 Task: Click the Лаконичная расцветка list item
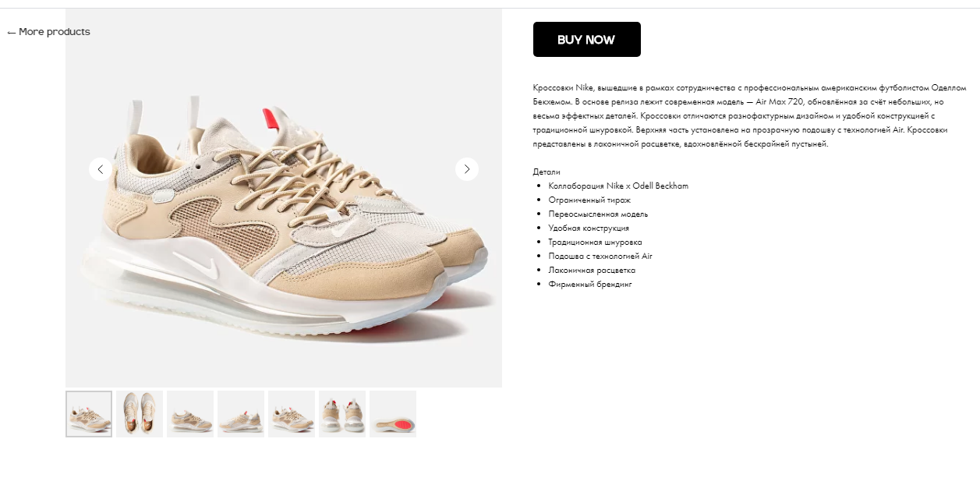[x=592, y=270]
